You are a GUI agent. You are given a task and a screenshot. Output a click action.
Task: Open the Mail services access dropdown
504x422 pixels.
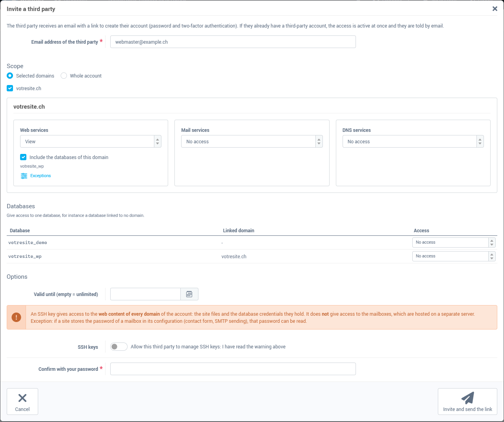pyautogui.click(x=252, y=141)
